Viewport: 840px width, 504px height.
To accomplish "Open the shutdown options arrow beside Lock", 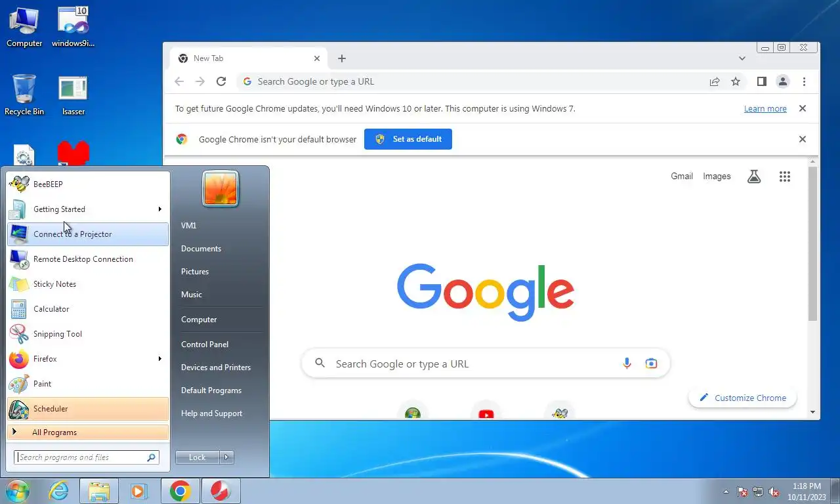I will tap(226, 457).
